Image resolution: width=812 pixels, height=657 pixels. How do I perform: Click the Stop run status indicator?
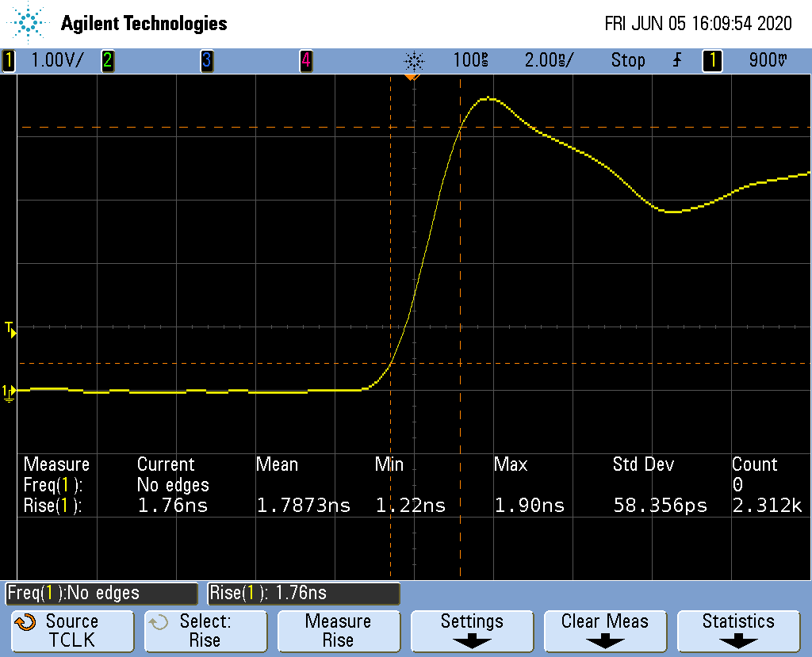point(627,61)
